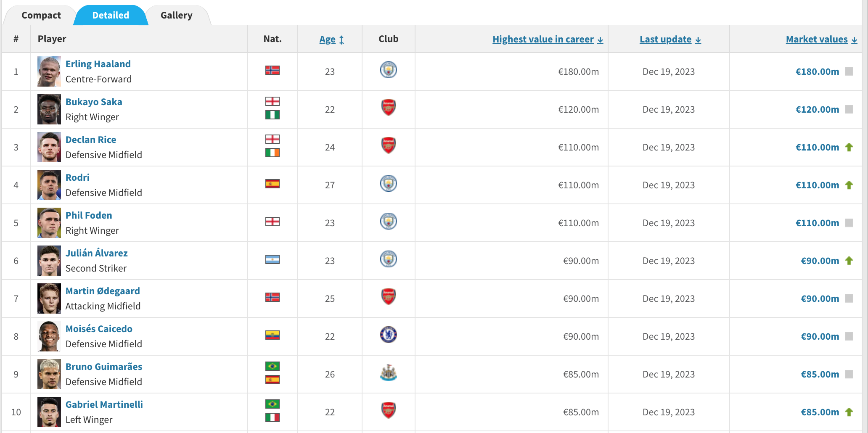Click Gabriel Martinelli's player photo thumbnail
Screen dimensions: 868x433
(49, 412)
